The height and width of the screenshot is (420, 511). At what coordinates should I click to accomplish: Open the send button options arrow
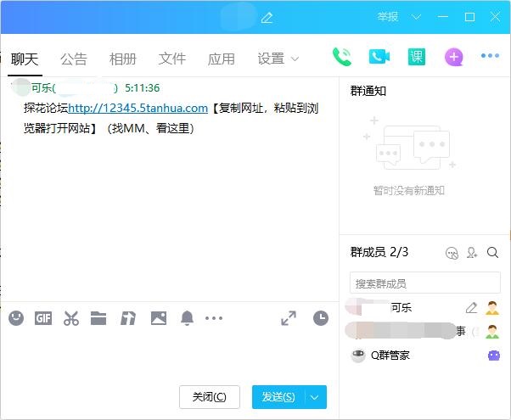coord(316,397)
